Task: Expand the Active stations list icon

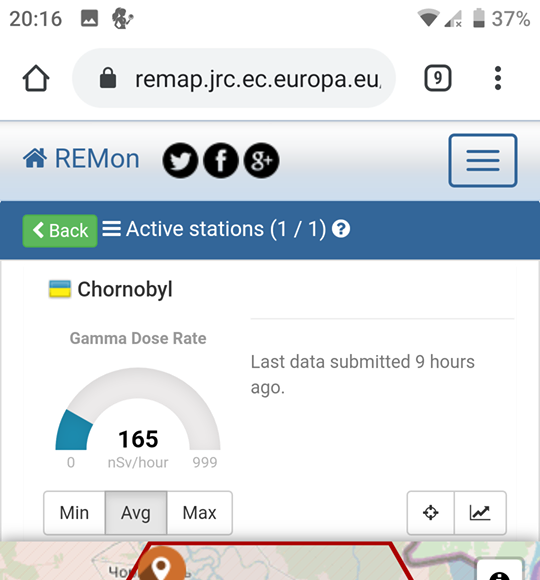Action: 111,229
